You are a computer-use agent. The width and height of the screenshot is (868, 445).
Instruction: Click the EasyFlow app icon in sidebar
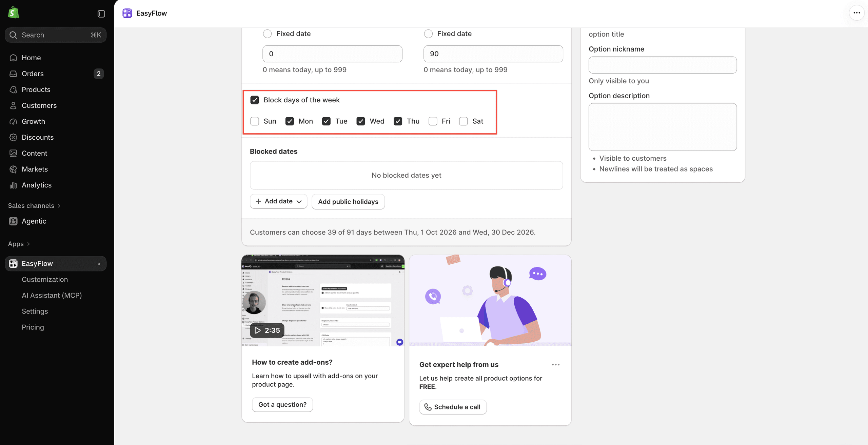(13, 263)
